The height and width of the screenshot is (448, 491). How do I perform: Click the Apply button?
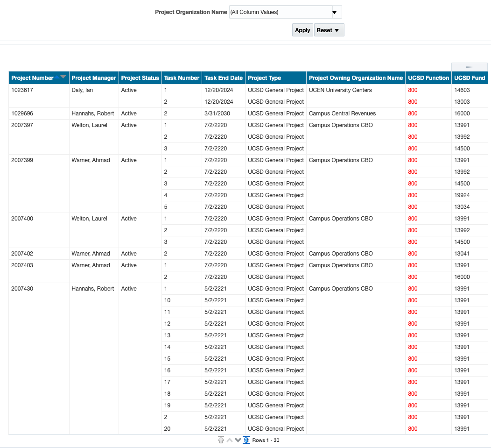pyautogui.click(x=302, y=30)
